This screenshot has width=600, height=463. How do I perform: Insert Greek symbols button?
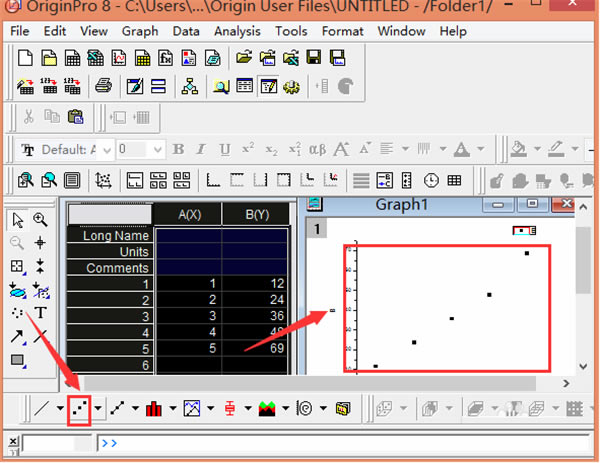[318, 150]
